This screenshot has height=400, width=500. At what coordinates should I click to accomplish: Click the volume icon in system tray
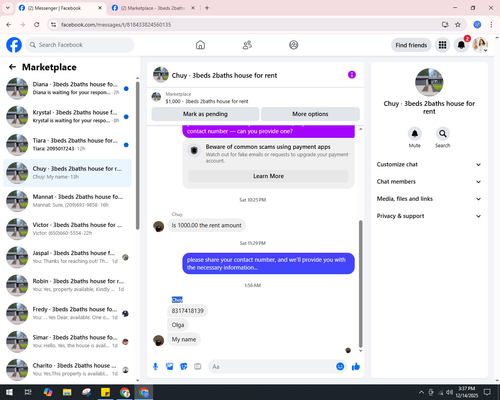click(450, 392)
